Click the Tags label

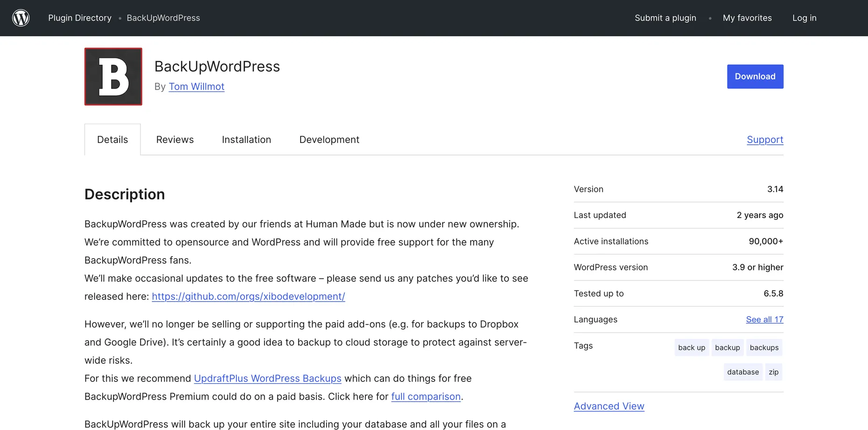pyautogui.click(x=583, y=345)
